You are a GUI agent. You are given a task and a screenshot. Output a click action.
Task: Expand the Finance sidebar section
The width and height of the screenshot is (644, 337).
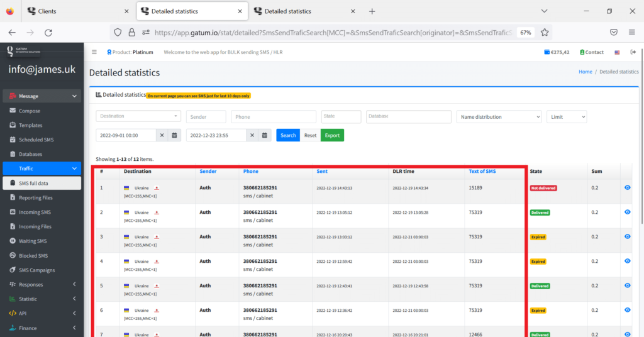coord(42,328)
